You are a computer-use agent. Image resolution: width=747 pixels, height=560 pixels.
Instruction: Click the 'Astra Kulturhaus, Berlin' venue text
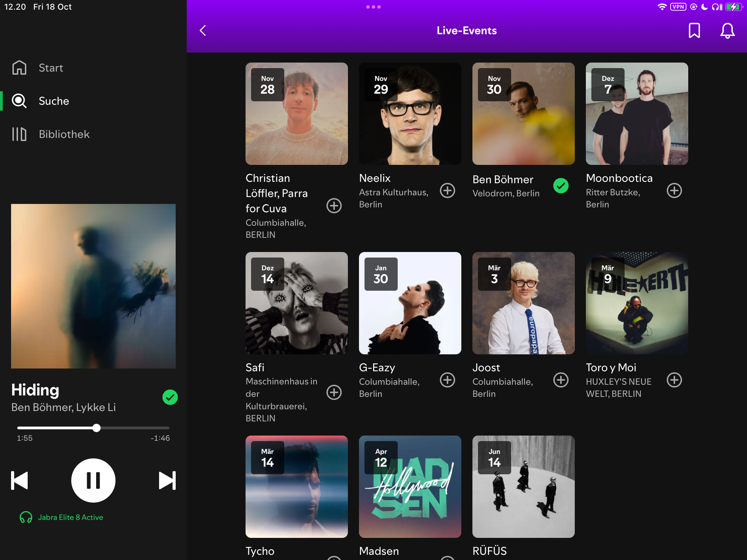coord(394,198)
